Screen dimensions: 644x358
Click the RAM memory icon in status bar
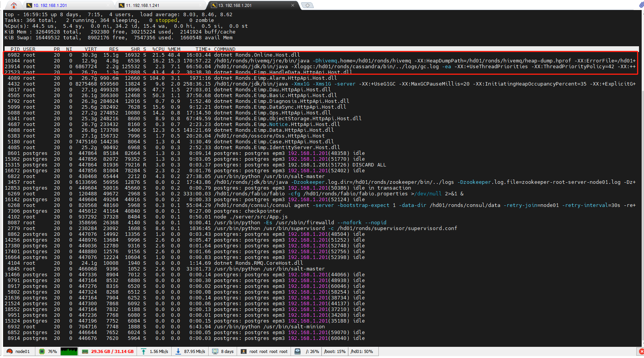click(x=85, y=351)
